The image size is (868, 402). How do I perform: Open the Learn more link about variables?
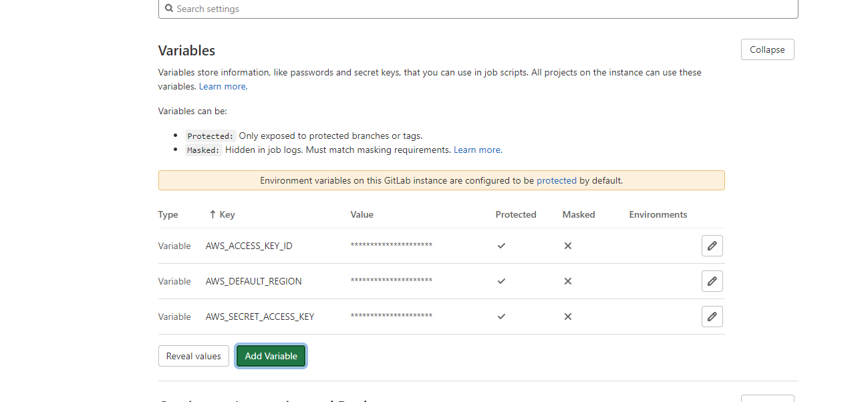coord(223,86)
